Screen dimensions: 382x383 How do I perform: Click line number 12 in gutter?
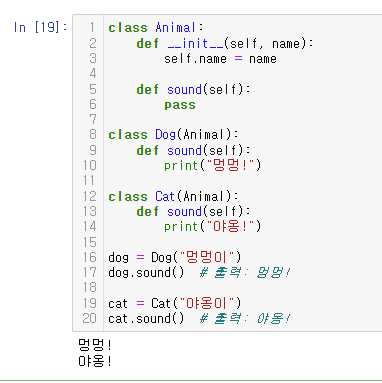pos(89,196)
